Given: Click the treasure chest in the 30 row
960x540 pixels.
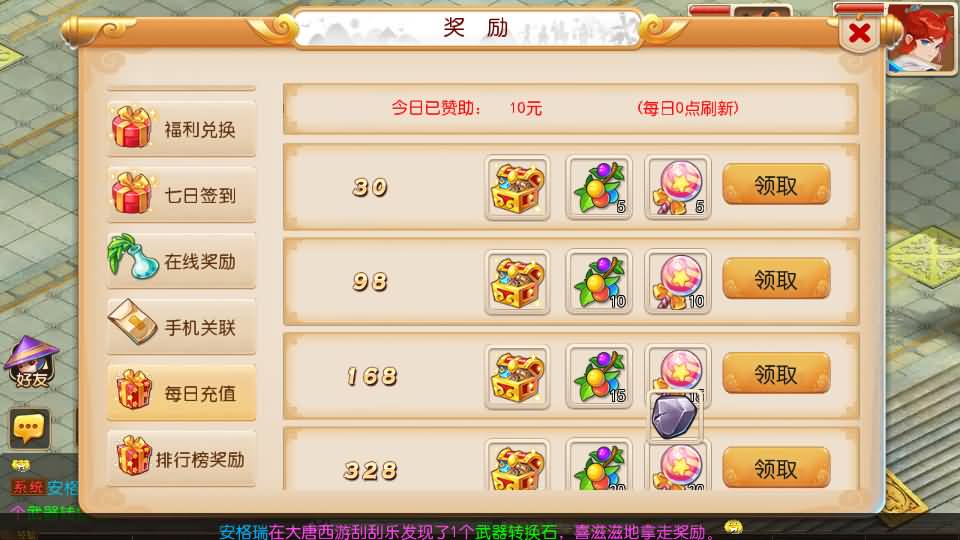Looking at the screenshot, I should tap(517, 187).
